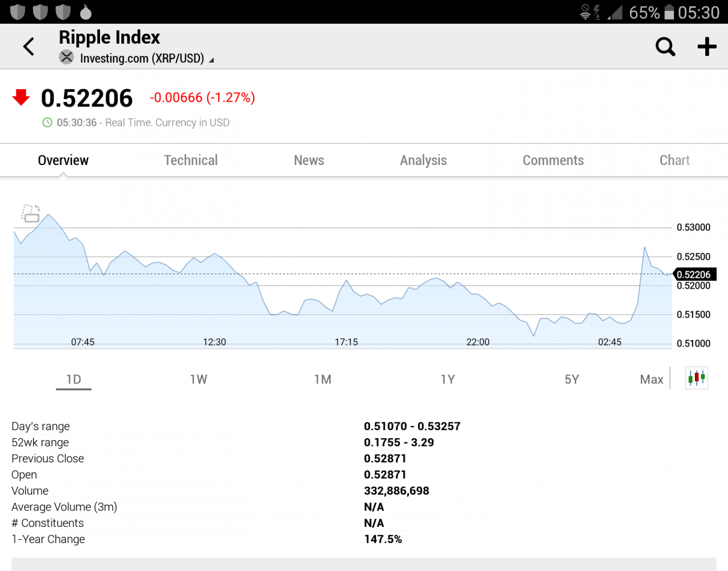Tap the back arrow icon
Viewport: 728px width, 571px height.
click(x=29, y=47)
